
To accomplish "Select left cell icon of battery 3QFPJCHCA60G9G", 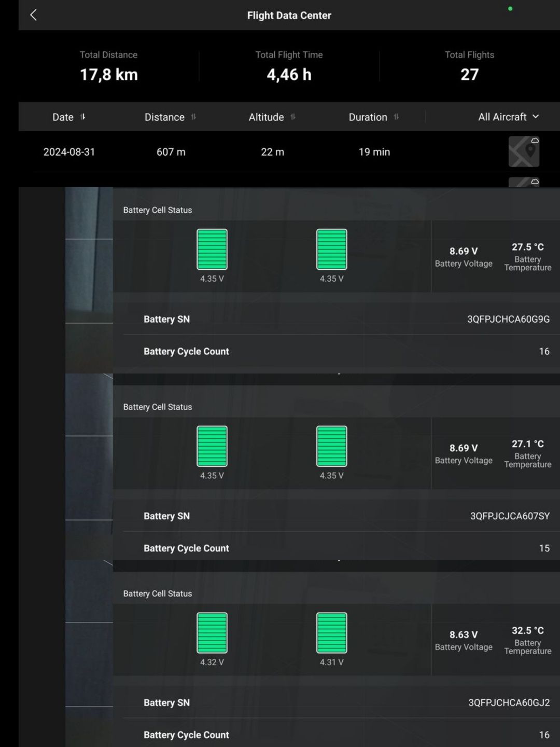I will (212, 249).
